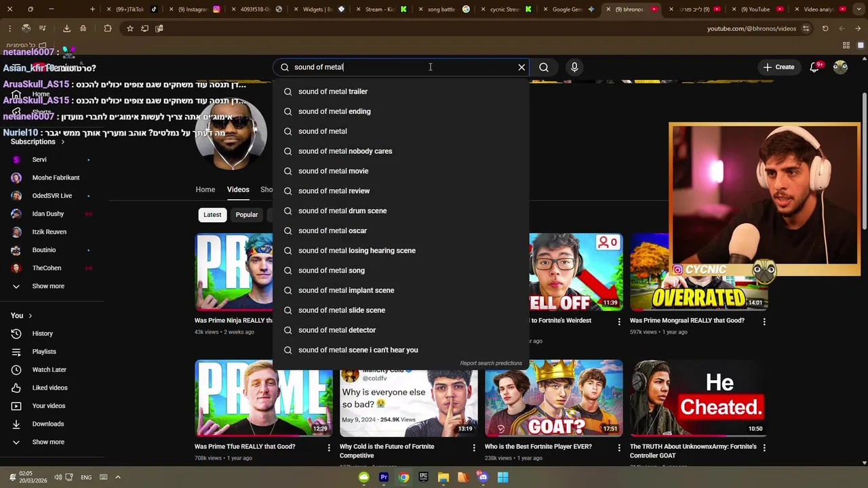Select suggestion 'sound of metal oscar'
Image resolution: width=868 pixels, height=488 pixels.
pyautogui.click(x=401, y=230)
